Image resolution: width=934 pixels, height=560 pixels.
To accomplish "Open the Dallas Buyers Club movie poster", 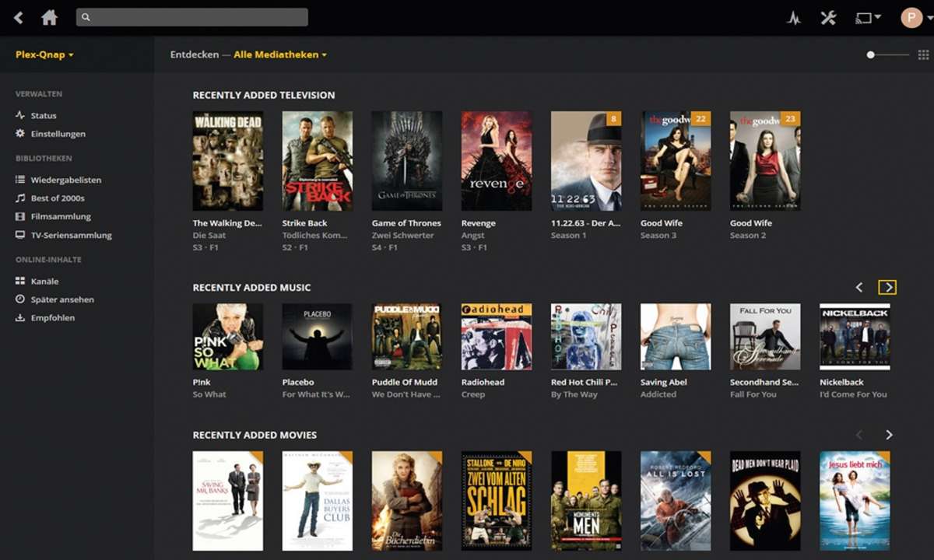I will (318, 501).
